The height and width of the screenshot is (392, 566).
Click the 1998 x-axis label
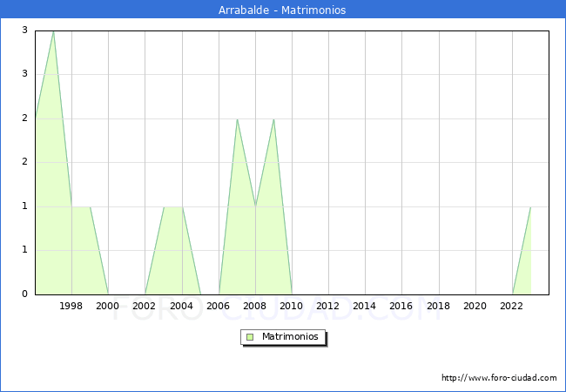(71, 306)
